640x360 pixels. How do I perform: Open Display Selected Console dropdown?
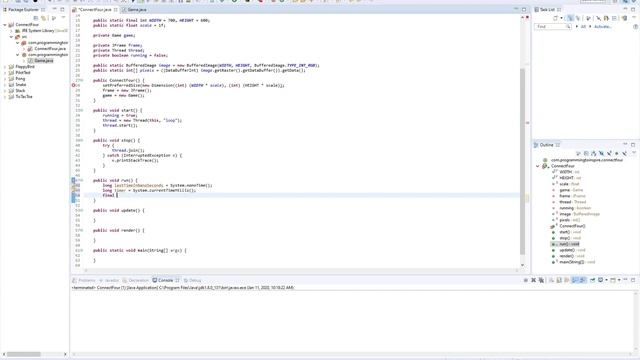pyautogui.click(x=606, y=280)
